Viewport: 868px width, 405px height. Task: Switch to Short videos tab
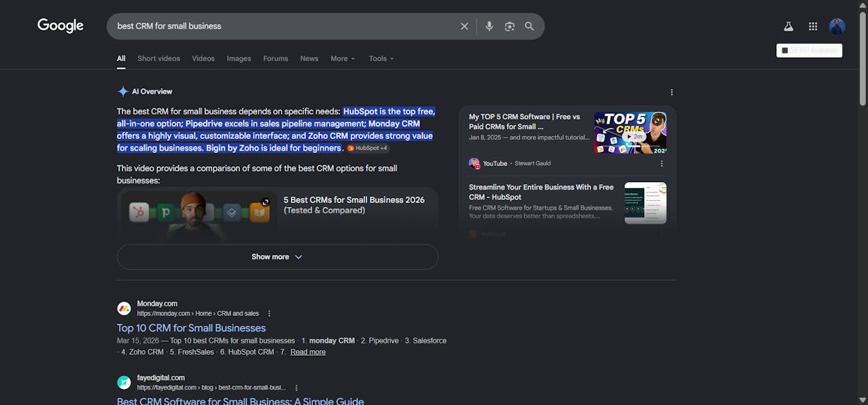pyautogui.click(x=159, y=58)
